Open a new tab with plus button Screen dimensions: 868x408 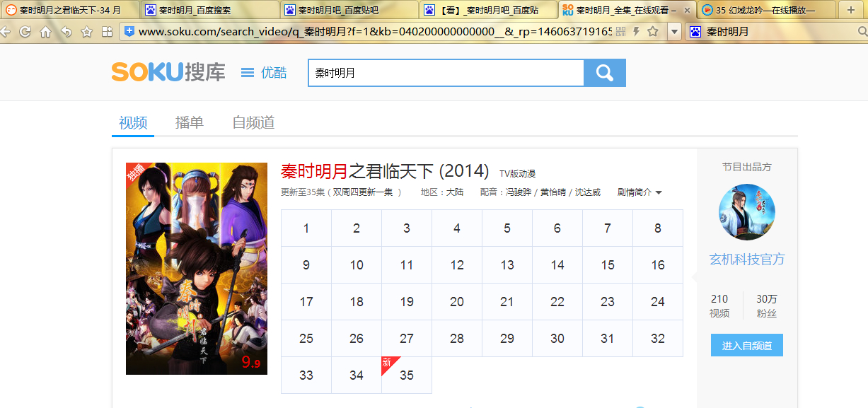point(851,10)
